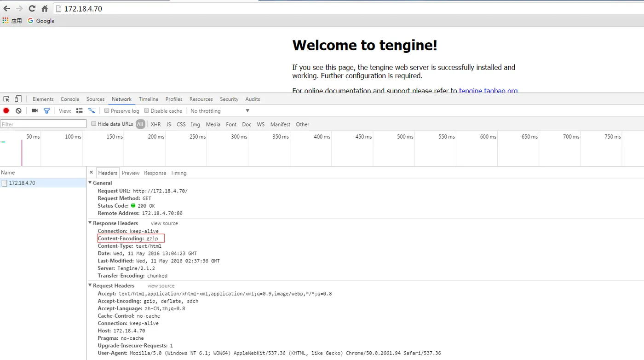Switch to the Timing details tab
Image resolution: width=644 pixels, height=360 pixels.
click(178, 173)
